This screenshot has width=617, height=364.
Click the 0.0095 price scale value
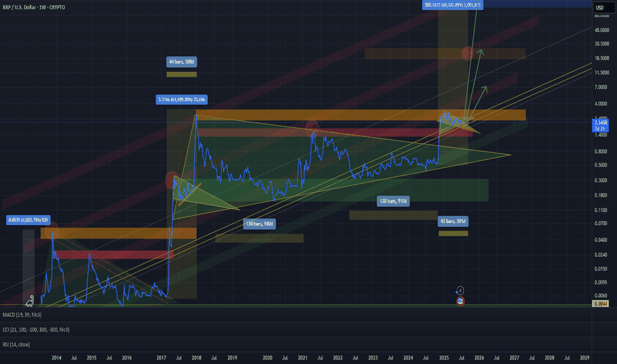pos(601,283)
